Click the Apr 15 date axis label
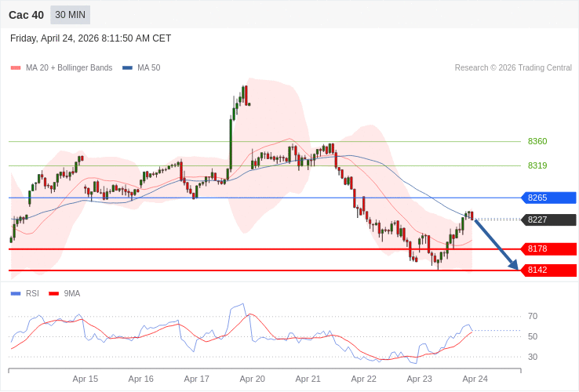Screen dimensions: 579x392 [85, 379]
